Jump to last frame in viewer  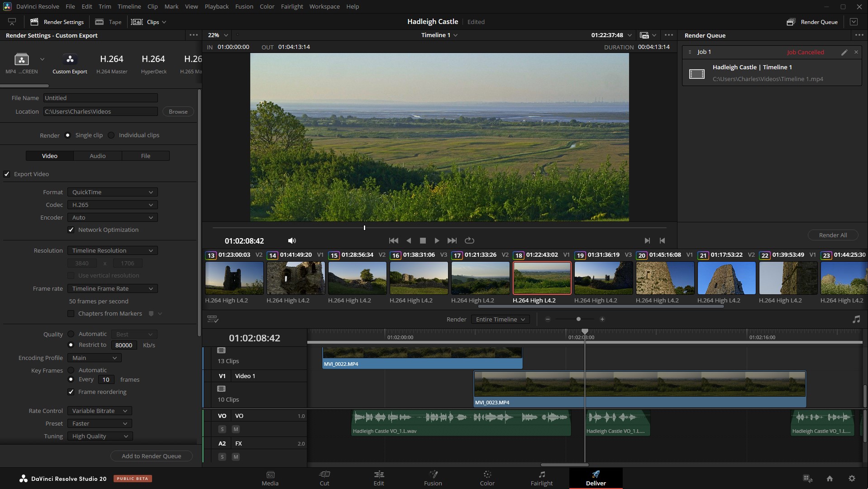pos(452,240)
